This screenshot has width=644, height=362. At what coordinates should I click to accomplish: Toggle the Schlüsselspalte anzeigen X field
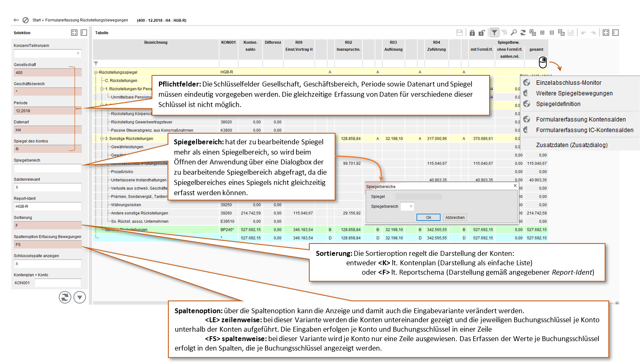(x=48, y=264)
